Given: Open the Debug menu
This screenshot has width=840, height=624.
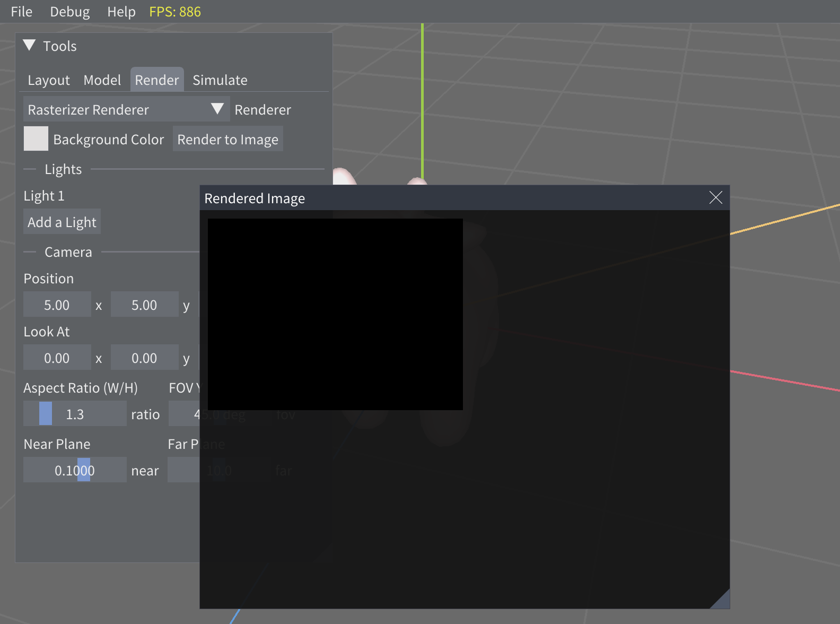Looking at the screenshot, I should (69, 12).
